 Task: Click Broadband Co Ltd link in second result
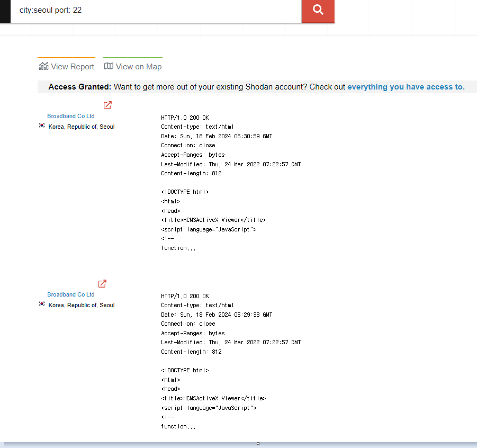coord(70,294)
